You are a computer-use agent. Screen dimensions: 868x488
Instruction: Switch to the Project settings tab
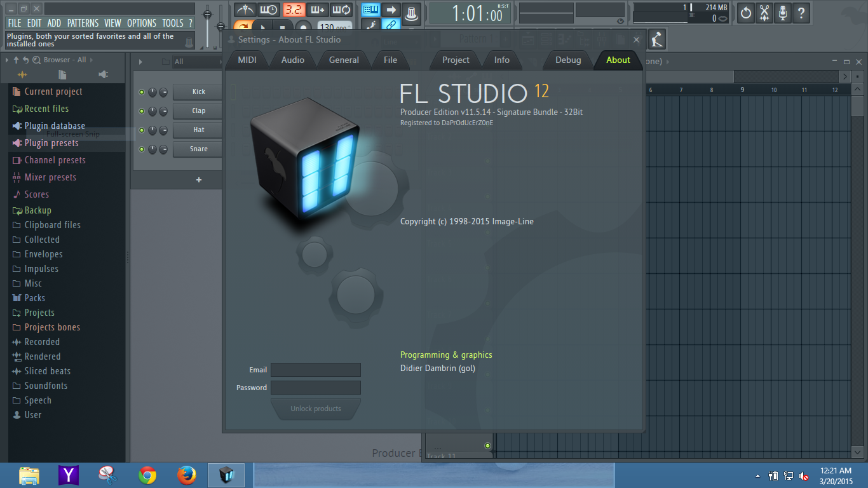(456, 60)
